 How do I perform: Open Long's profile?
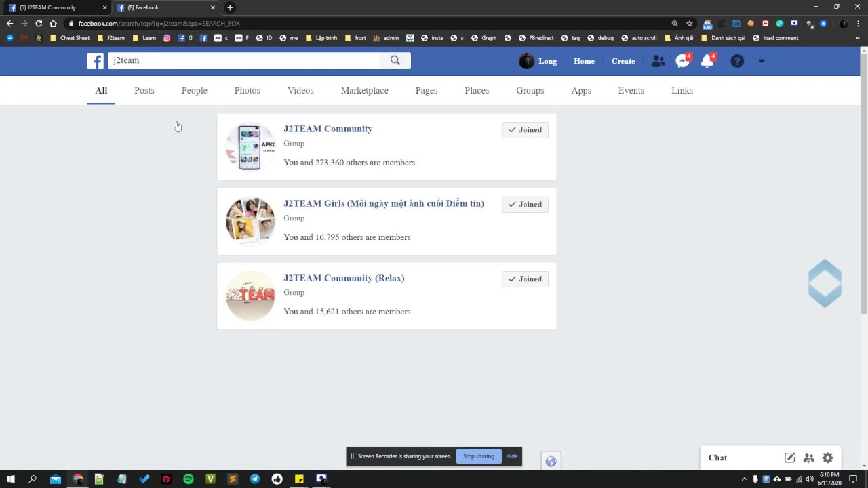click(538, 61)
